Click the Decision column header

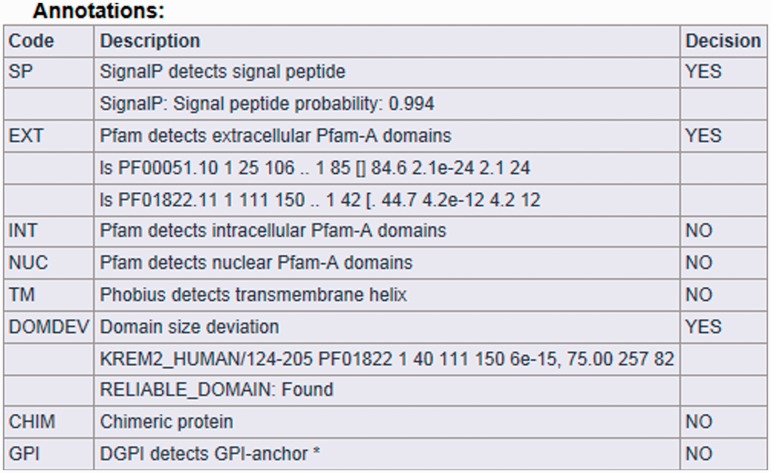point(723,41)
